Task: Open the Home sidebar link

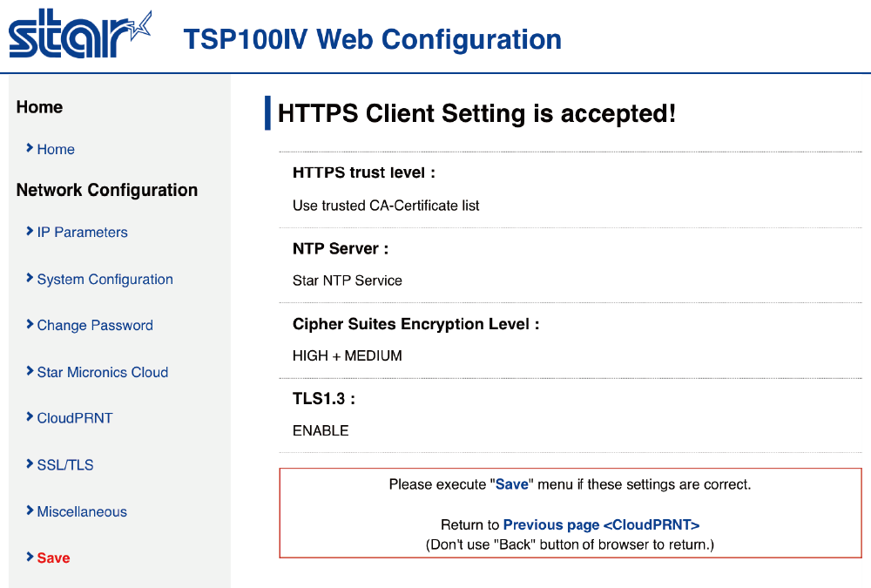Action: pos(56,150)
